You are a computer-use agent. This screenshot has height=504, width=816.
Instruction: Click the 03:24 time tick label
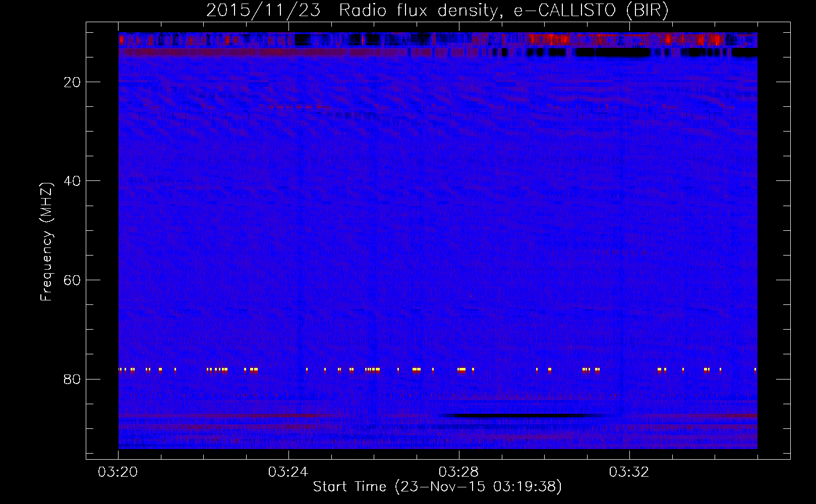click(288, 472)
